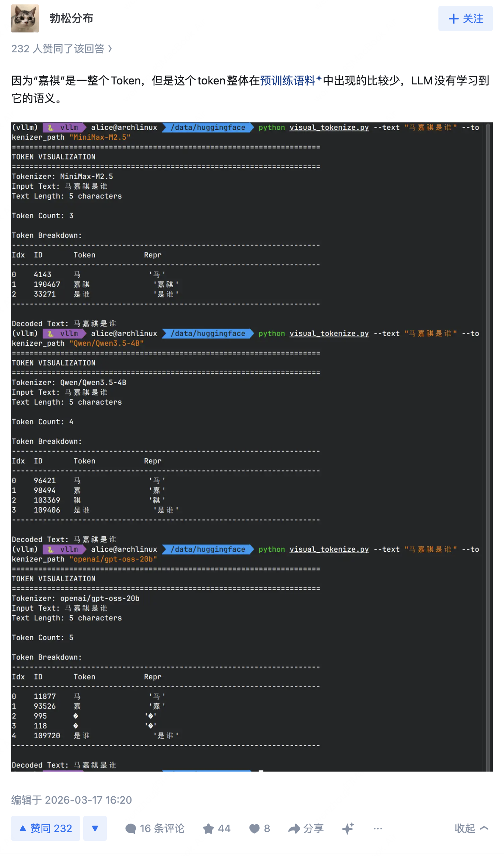Screen dimensions: 504x856
Task: Downvote with the down-triangle button
Action: coord(95,828)
